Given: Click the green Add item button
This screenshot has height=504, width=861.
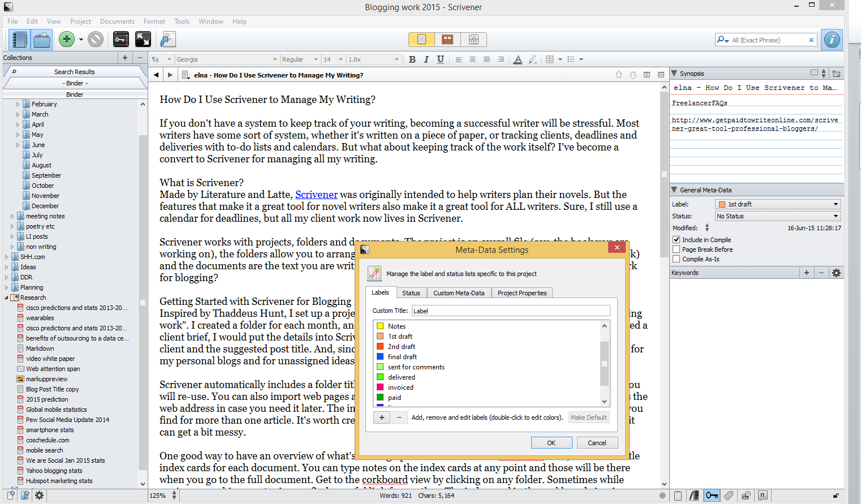Looking at the screenshot, I should click(x=67, y=39).
